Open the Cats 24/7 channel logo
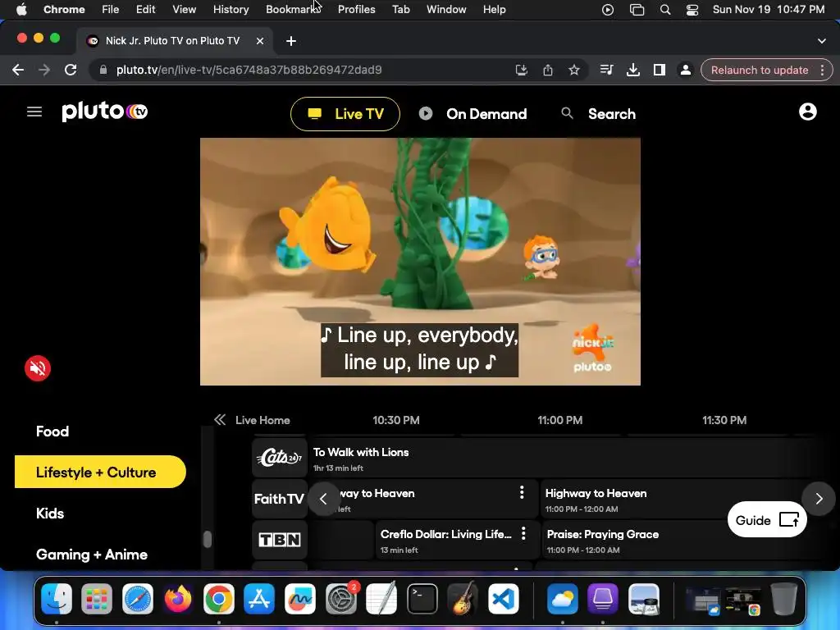 coord(280,458)
